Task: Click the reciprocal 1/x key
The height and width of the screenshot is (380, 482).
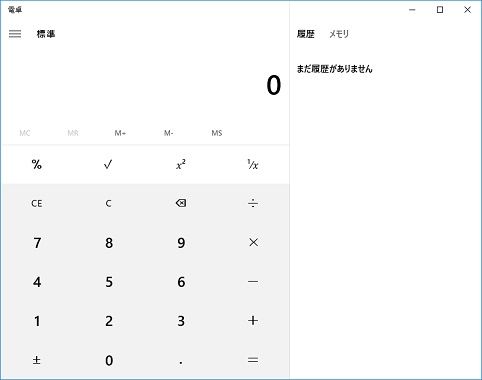Action: point(253,165)
